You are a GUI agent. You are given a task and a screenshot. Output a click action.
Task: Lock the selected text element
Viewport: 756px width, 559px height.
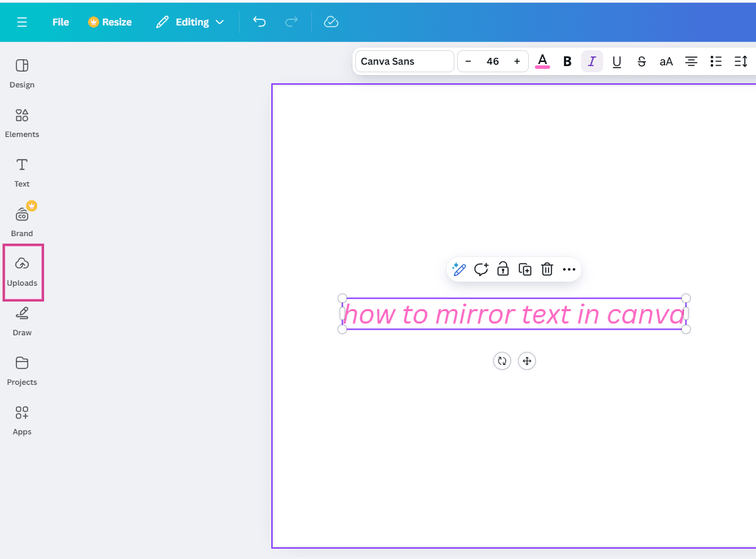point(503,269)
